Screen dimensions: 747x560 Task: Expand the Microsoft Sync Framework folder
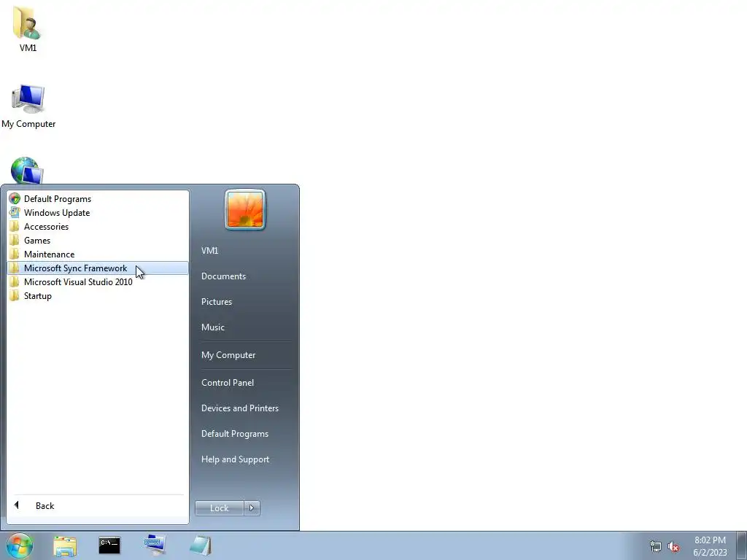point(98,268)
